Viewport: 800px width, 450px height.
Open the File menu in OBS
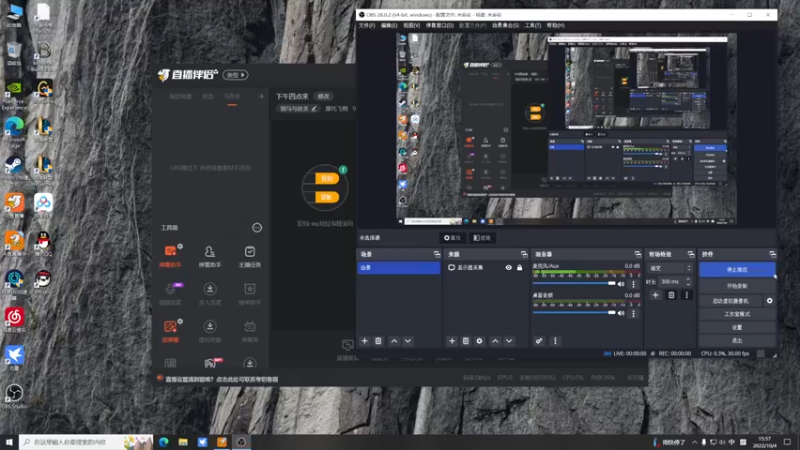click(x=367, y=26)
